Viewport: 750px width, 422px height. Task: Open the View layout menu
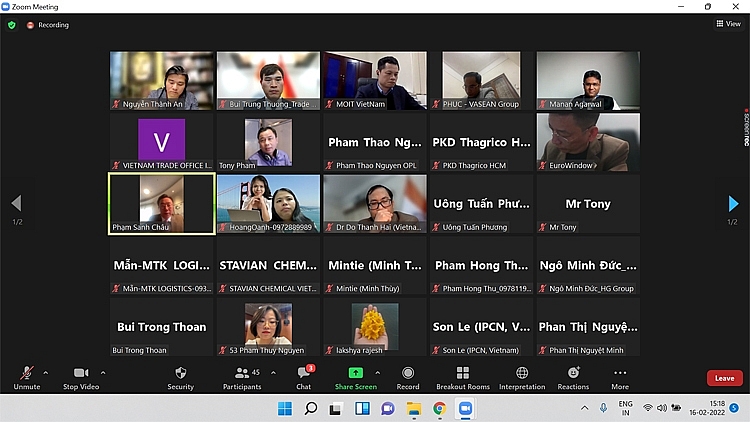(x=727, y=24)
